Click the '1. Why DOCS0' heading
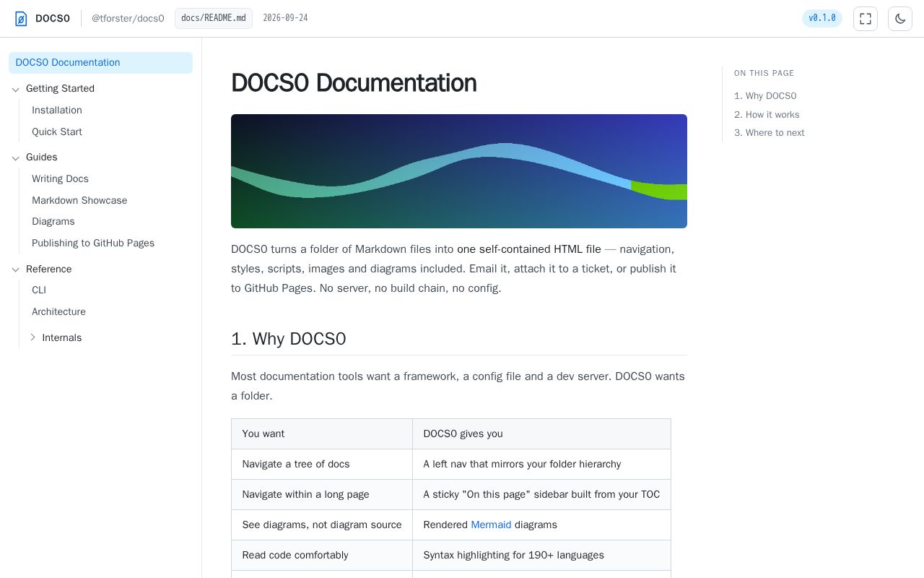This screenshot has width=924, height=578. 289,339
